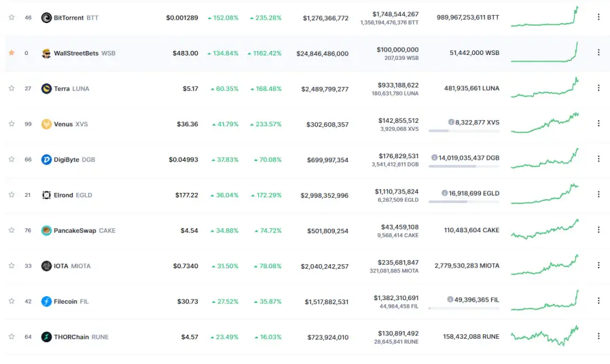Viewport: 610px width, 364px height.
Task: Show Elrond circulating supply info icon
Action: [x=444, y=193]
